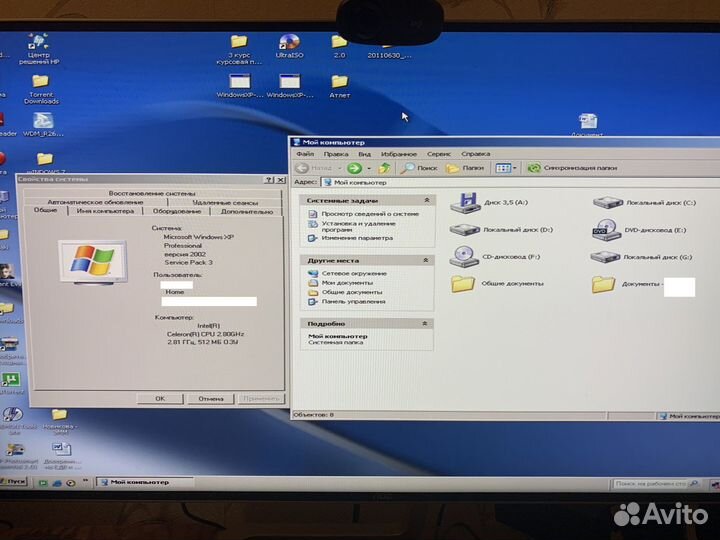Image resolution: width=720 pixels, height=540 pixels.
Task: Click Просмотр сведений о системе link
Action: point(363,214)
